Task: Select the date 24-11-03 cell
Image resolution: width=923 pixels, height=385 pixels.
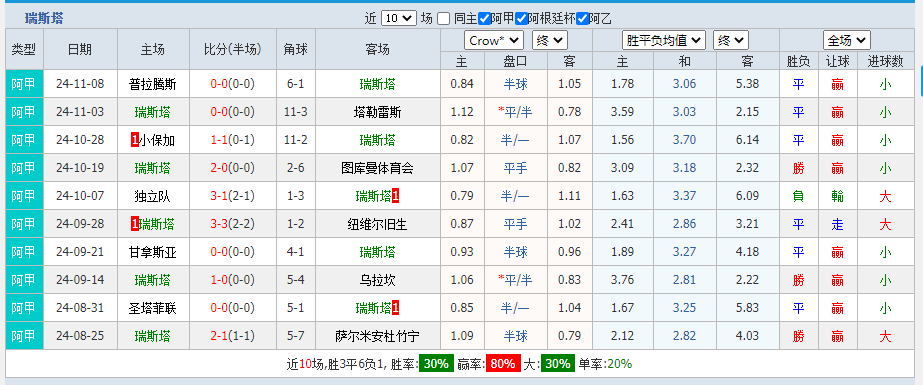Action: coord(80,112)
